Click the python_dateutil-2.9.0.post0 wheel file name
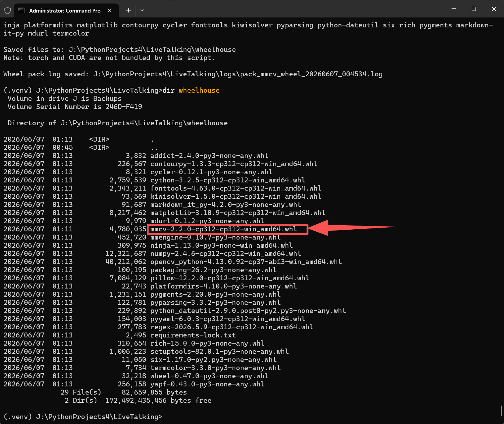The width and height of the screenshot is (504, 424). [x=248, y=311]
